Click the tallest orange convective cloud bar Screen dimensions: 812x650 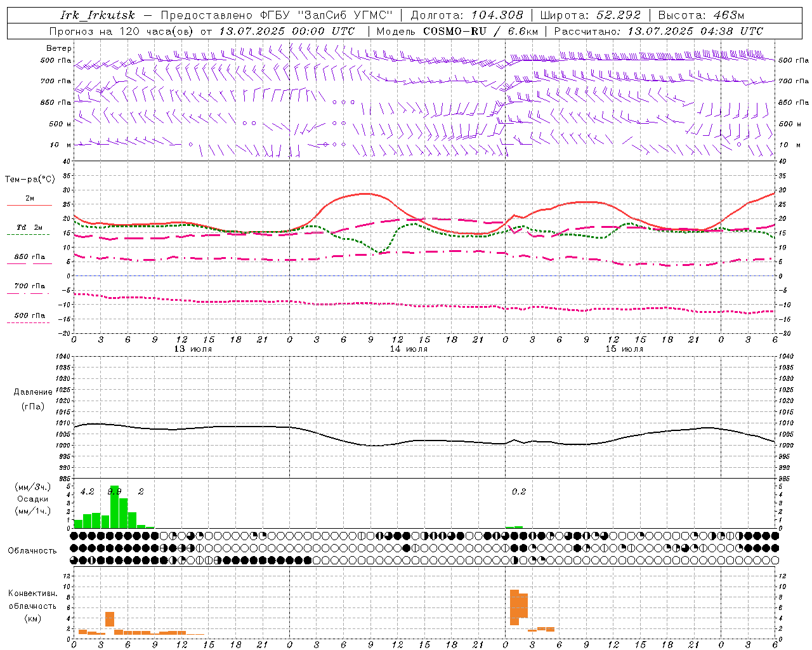click(x=514, y=607)
